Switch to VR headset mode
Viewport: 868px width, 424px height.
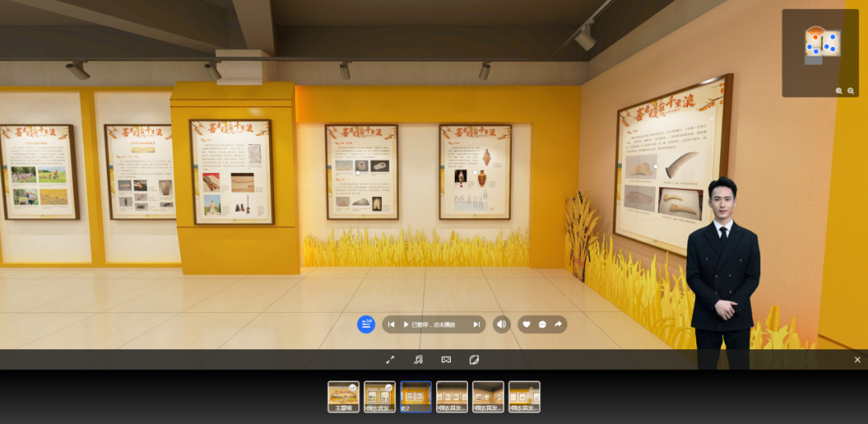coord(446,360)
